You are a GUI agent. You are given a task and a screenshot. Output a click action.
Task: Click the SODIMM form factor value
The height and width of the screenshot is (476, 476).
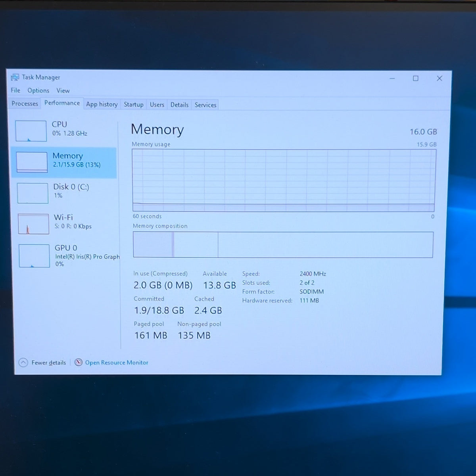pos(312,292)
